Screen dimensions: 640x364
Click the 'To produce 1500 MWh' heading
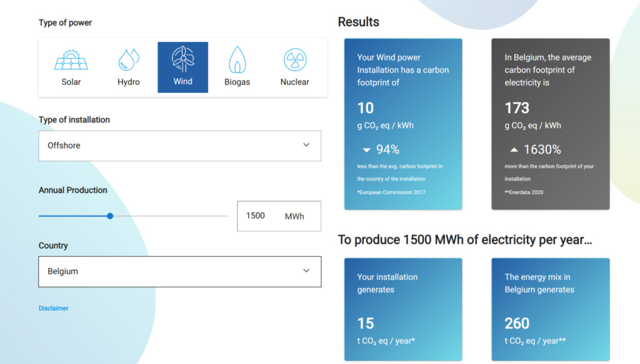click(465, 240)
